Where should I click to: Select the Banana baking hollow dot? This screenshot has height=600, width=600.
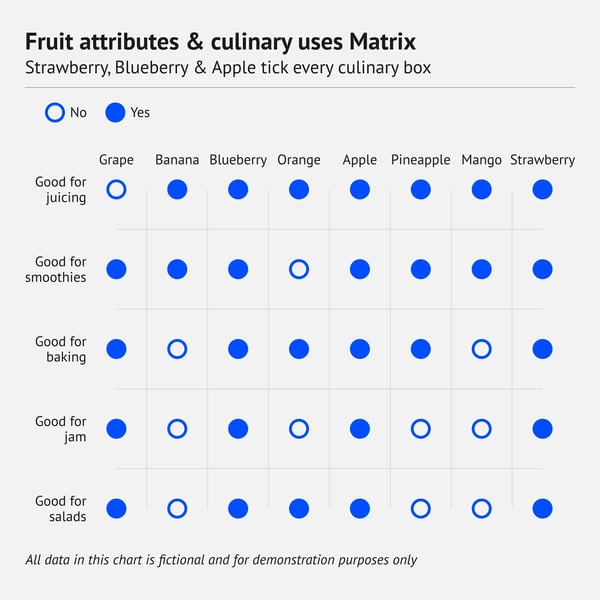pos(177,349)
